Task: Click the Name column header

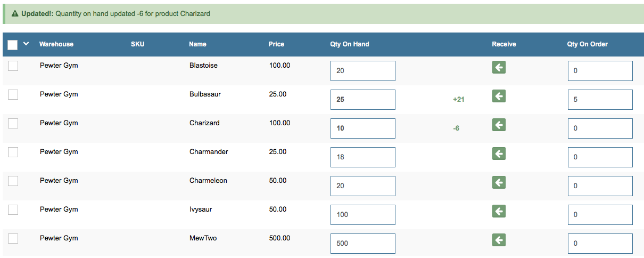Action: (x=197, y=44)
